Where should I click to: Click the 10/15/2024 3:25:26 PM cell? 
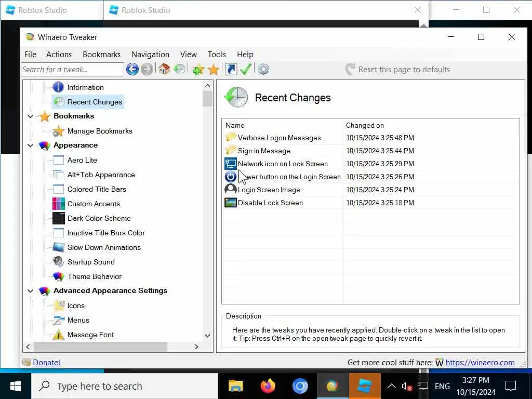tap(380, 177)
